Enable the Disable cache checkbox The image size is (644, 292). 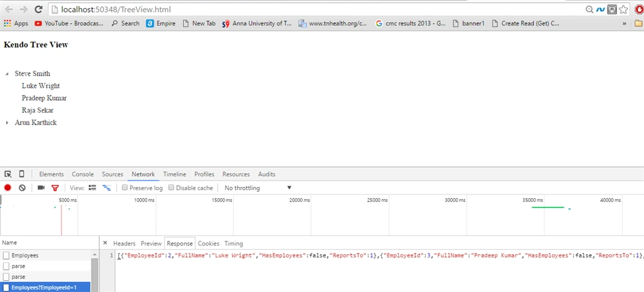171,188
